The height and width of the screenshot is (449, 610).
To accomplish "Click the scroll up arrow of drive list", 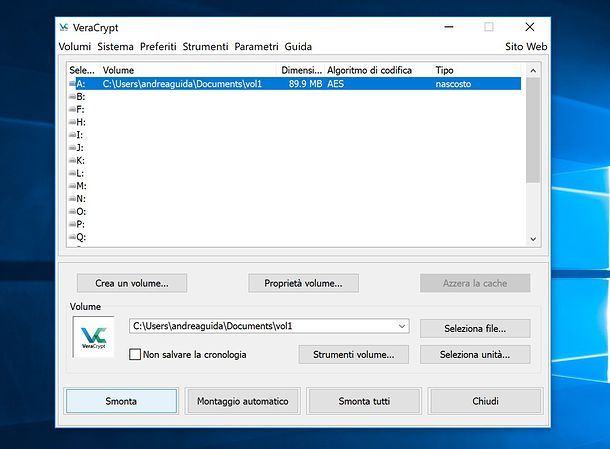I will coord(533,71).
